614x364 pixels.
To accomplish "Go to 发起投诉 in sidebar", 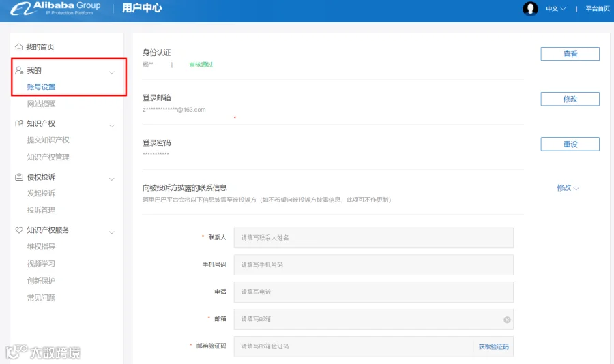I will (x=41, y=194).
